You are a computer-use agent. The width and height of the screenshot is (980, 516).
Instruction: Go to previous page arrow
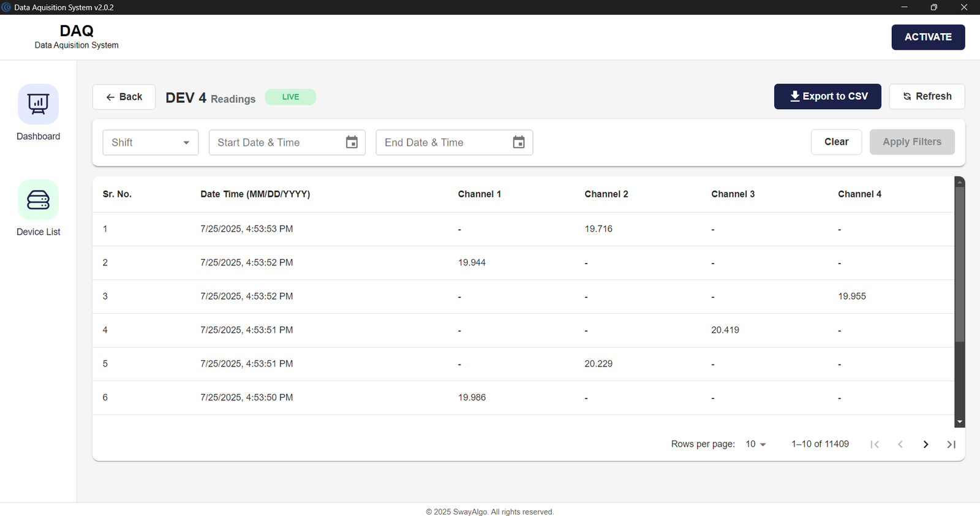(x=900, y=444)
